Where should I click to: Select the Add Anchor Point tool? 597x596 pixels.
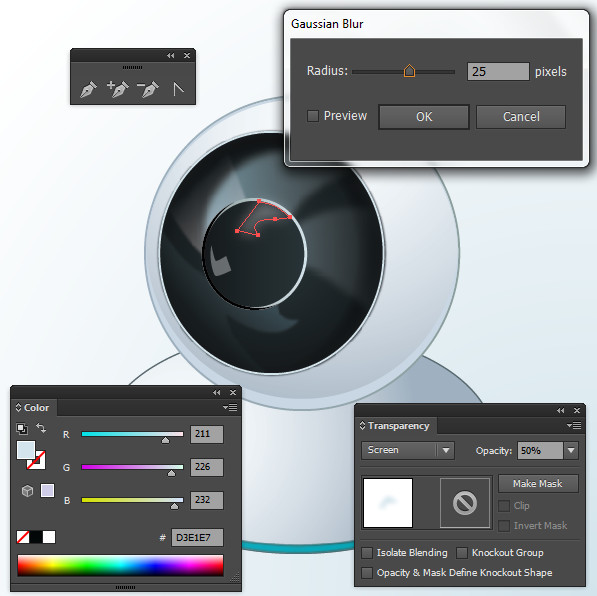118,89
